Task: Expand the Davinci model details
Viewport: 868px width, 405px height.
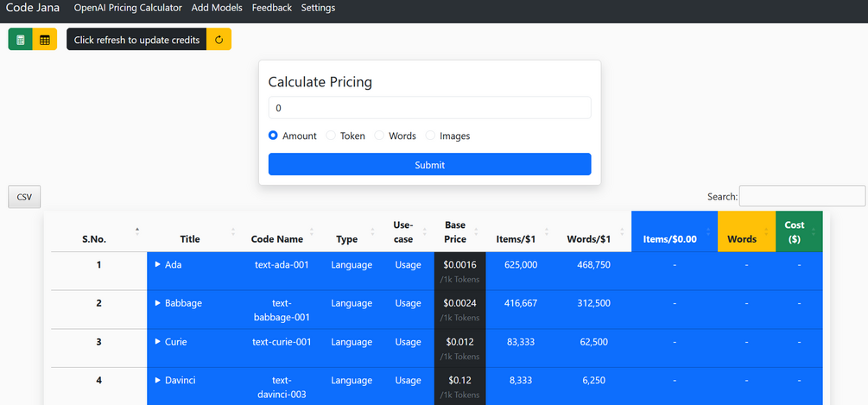Action: point(157,381)
